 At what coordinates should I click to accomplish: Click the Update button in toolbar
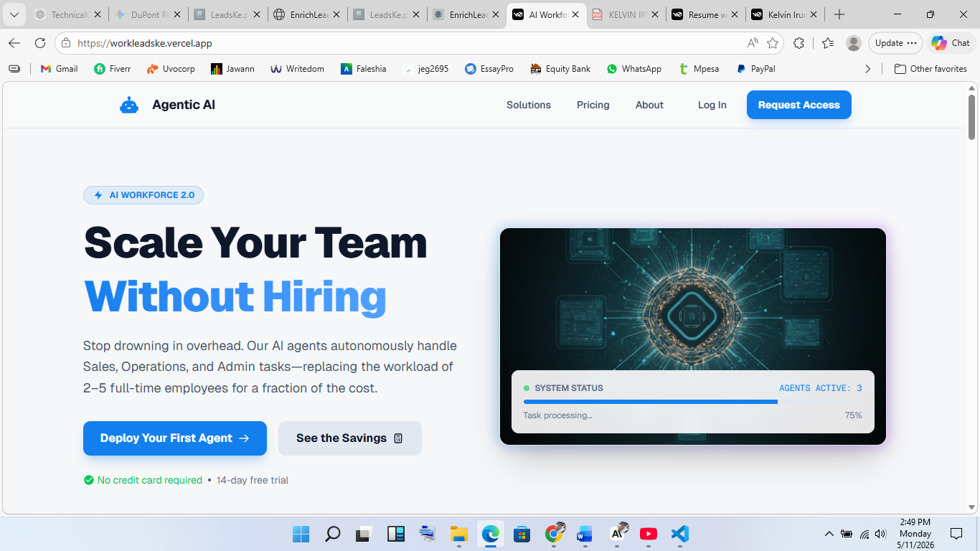point(895,43)
